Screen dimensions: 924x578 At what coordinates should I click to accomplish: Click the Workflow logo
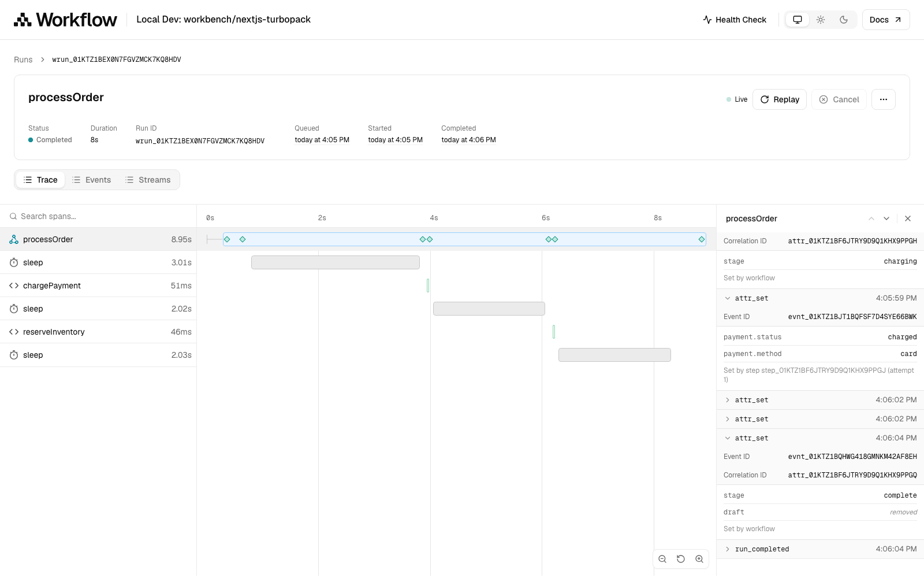click(65, 20)
